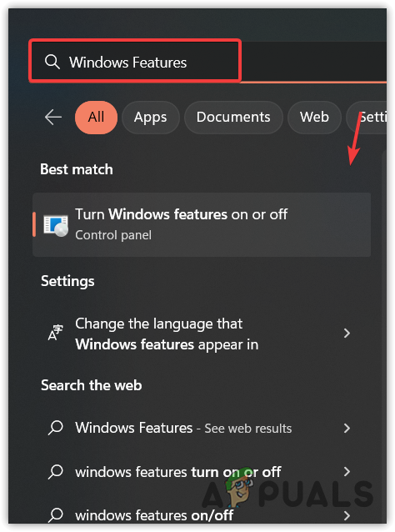This screenshot has height=532, width=395.
Task: Click the Settings section heading
Action: (67, 281)
